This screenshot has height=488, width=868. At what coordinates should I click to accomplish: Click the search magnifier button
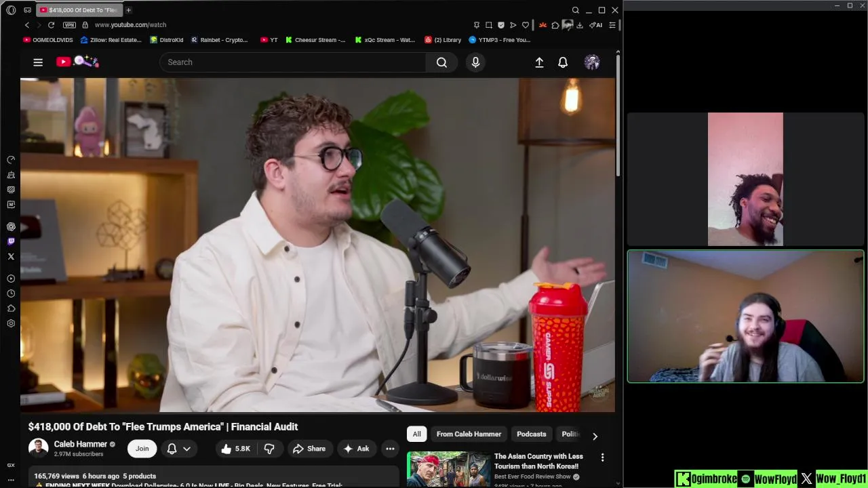[441, 62]
